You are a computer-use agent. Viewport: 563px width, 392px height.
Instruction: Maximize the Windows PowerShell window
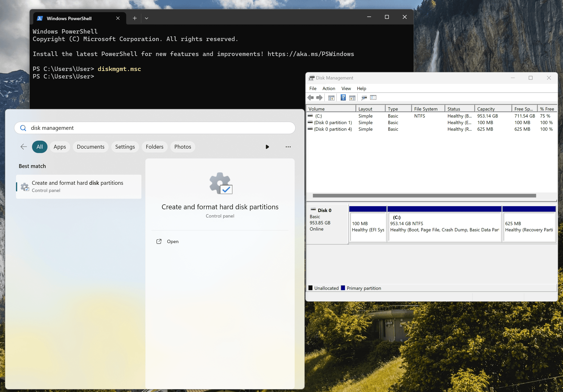pos(387,17)
